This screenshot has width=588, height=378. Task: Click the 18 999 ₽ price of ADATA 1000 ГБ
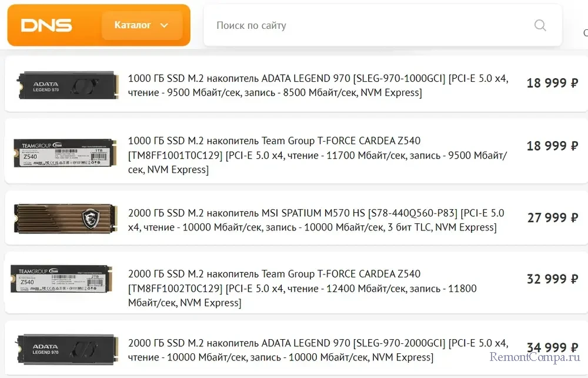tap(552, 83)
